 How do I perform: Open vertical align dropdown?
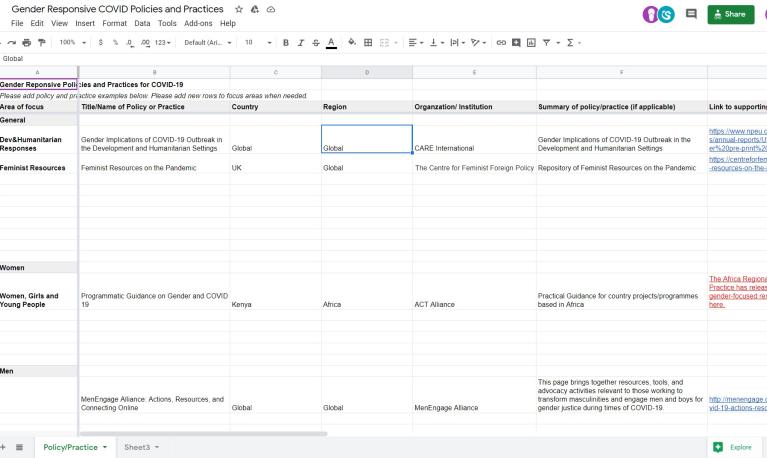coord(436,43)
